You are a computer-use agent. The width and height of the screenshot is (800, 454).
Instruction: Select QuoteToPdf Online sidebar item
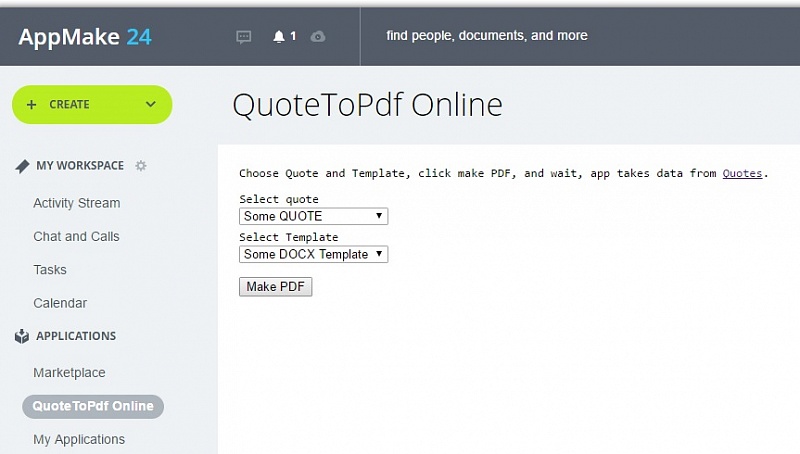(93, 407)
